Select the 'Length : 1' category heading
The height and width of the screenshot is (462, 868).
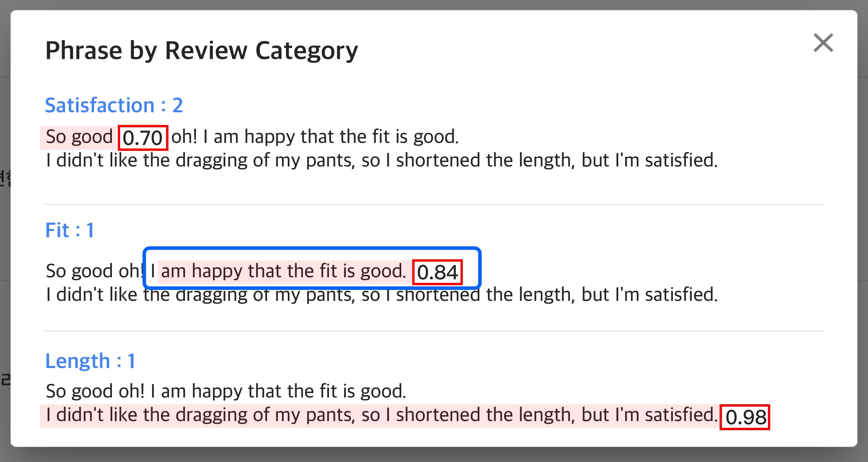[x=90, y=361]
